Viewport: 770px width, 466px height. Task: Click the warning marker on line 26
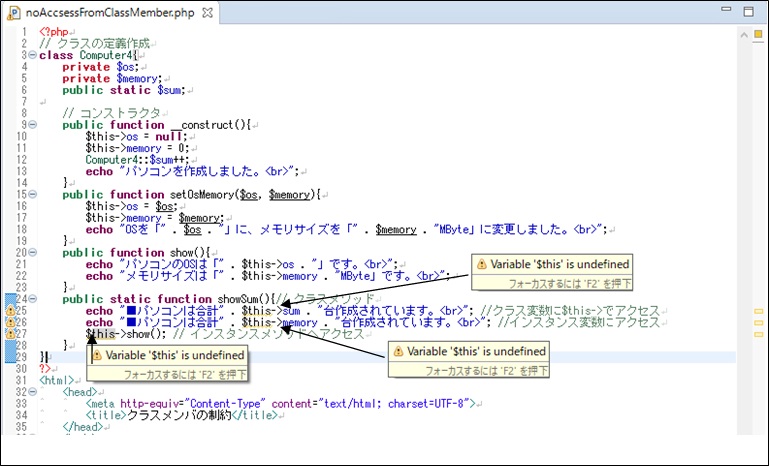click(x=10, y=322)
